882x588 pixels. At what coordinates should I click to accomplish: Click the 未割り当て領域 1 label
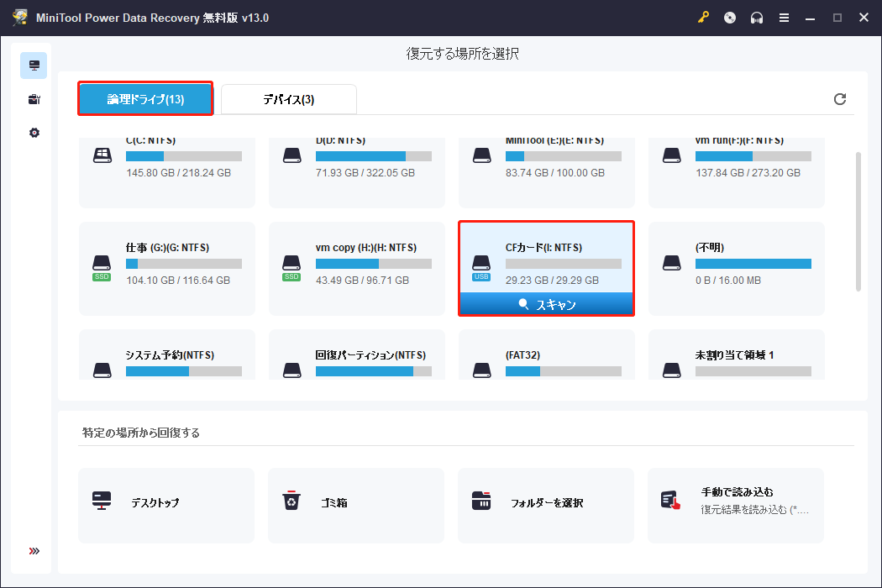(735, 355)
